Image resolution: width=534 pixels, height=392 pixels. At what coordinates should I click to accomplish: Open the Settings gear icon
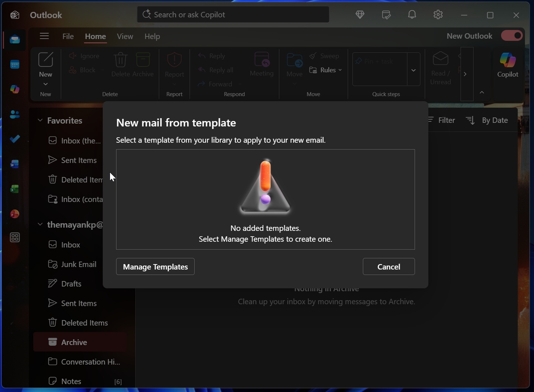(x=438, y=15)
